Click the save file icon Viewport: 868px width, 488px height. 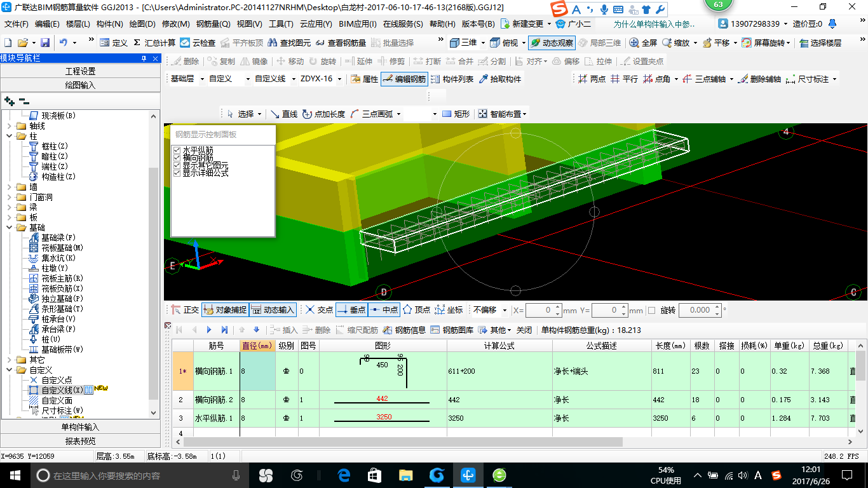tap(45, 43)
